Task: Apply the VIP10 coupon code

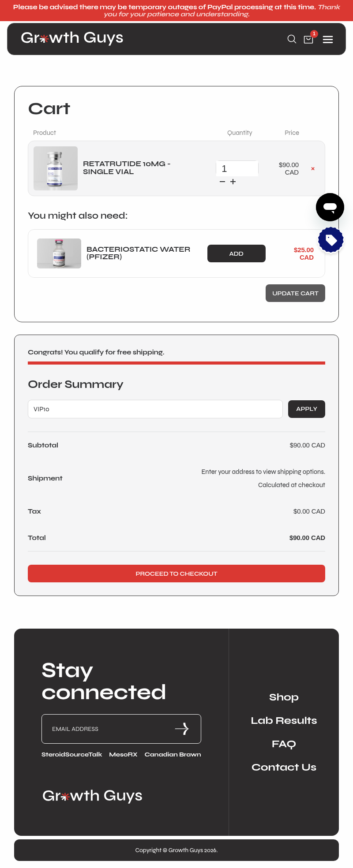Action: click(x=307, y=409)
